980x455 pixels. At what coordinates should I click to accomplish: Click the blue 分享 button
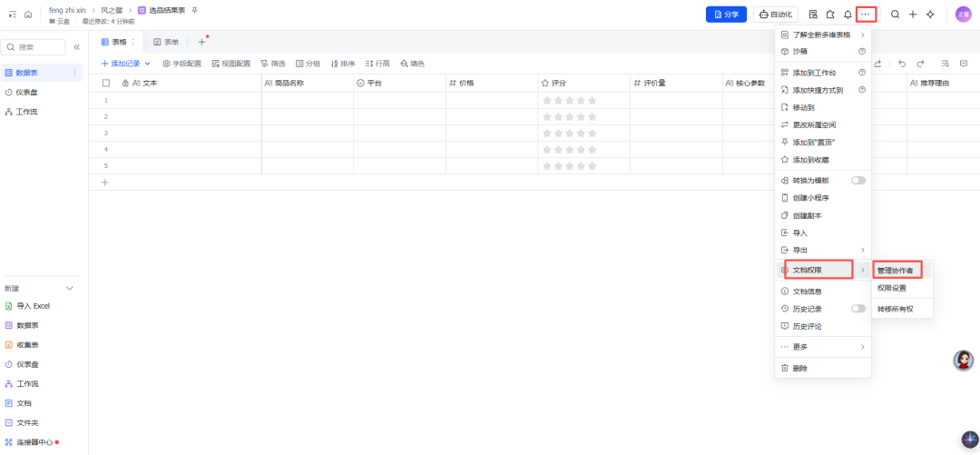726,15
